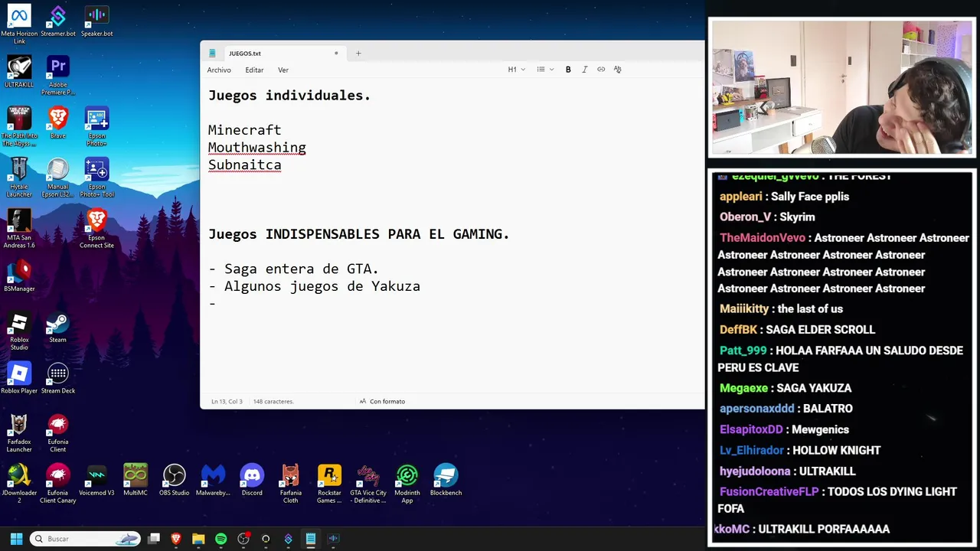The width and height of the screenshot is (980, 551).
Task: Select MTA San Andreas 1.6 icon
Action: coord(19,228)
